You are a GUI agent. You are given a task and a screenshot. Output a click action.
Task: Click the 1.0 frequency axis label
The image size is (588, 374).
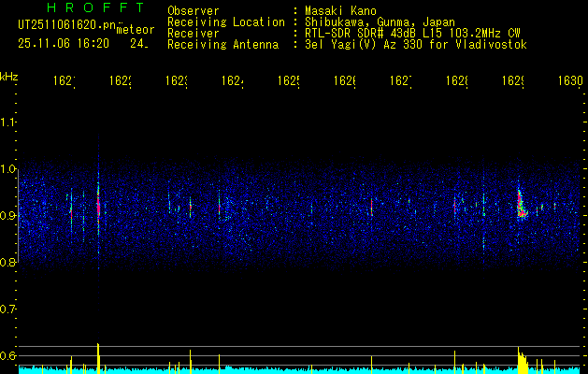[7, 169]
